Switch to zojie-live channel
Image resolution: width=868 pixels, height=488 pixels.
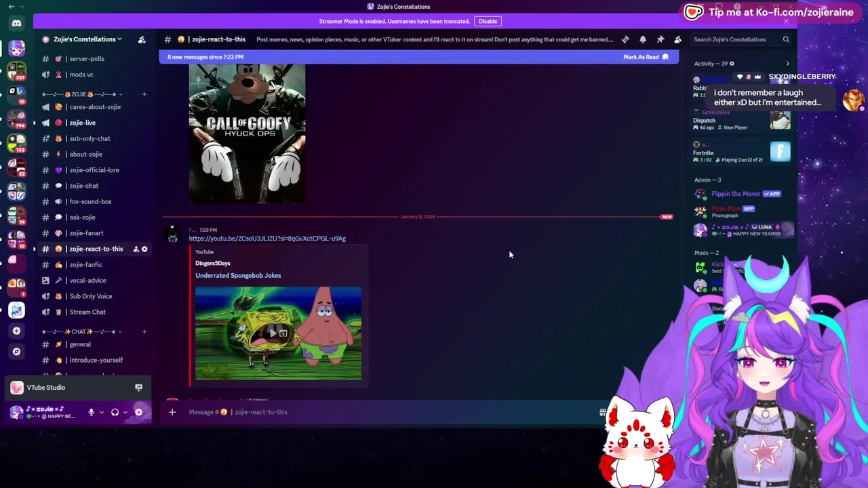pyautogui.click(x=94, y=123)
